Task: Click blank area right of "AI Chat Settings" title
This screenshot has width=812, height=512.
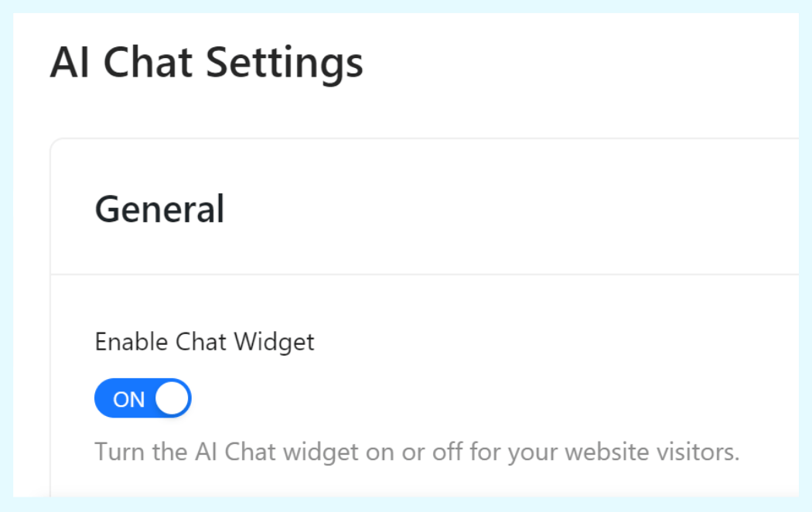Action: tap(580, 63)
